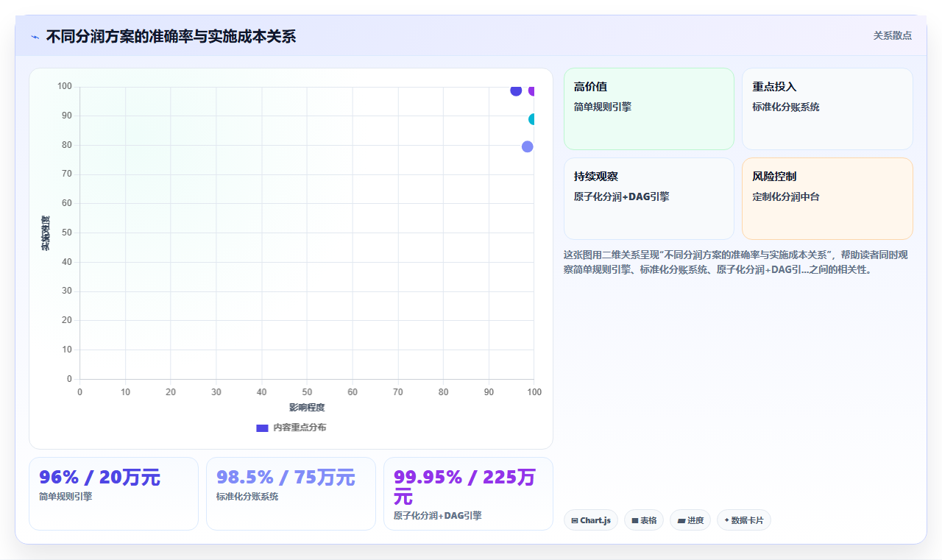Click the chart description paragraph
The image size is (942, 560).
click(736, 262)
